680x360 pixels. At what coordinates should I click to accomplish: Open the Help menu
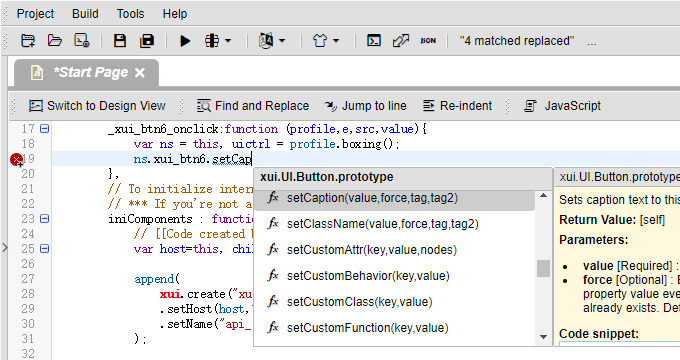175,14
